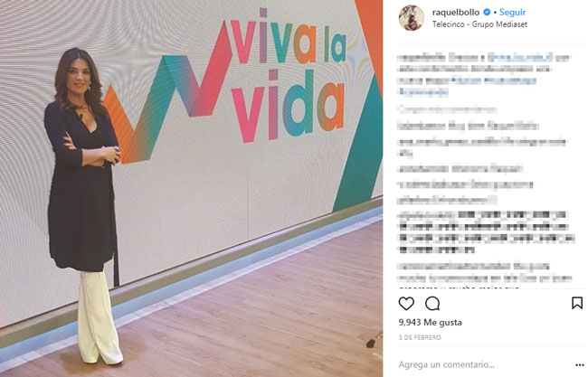Open the raquelbollo username link
The height and width of the screenshot is (377, 588).
(x=456, y=12)
